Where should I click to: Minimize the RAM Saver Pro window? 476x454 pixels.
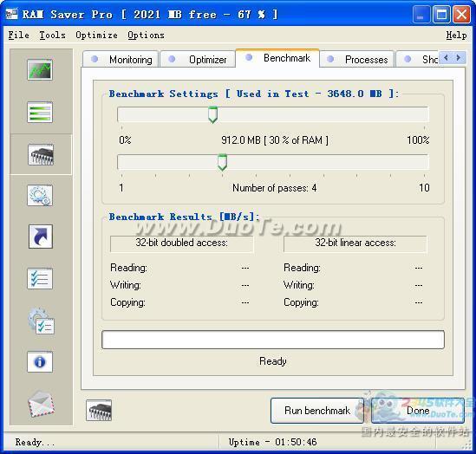(x=421, y=14)
